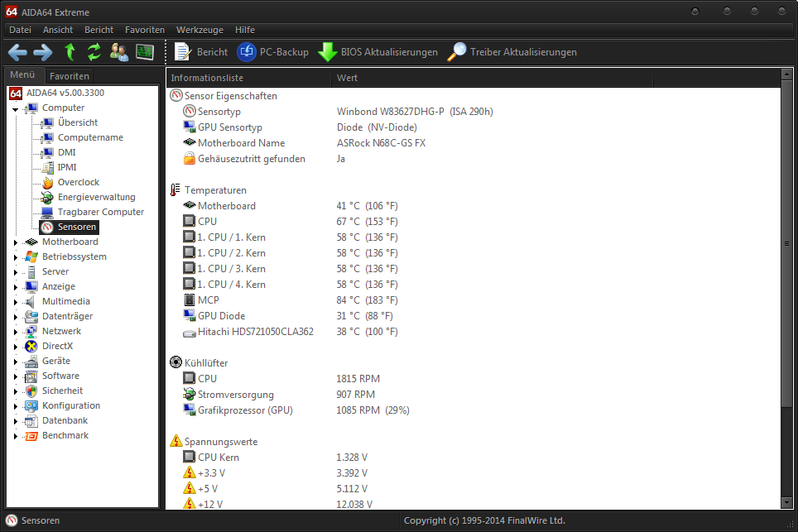
Task: Expand the Motherboard tree node
Action: pyautogui.click(x=15, y=242)
